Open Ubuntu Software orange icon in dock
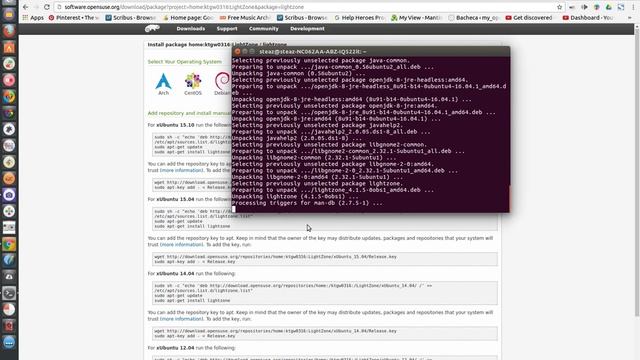Screen dimensions: 640x360 (x=9, y=47)
